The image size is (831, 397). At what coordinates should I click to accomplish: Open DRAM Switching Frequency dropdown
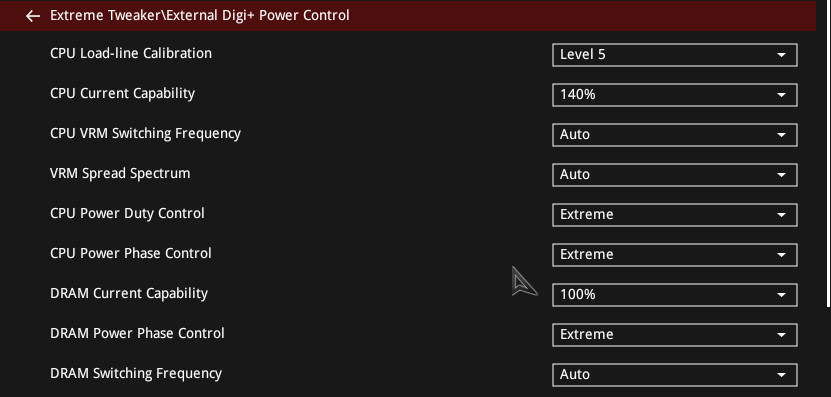(x=675, y=375)
